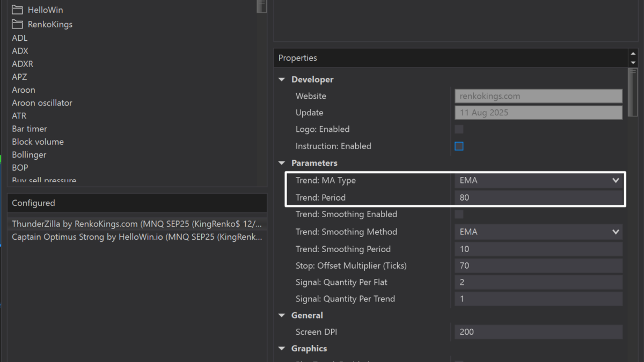644x362 pixels.
Task: Collapse the Parameters section
Action: tap(282, 163)
